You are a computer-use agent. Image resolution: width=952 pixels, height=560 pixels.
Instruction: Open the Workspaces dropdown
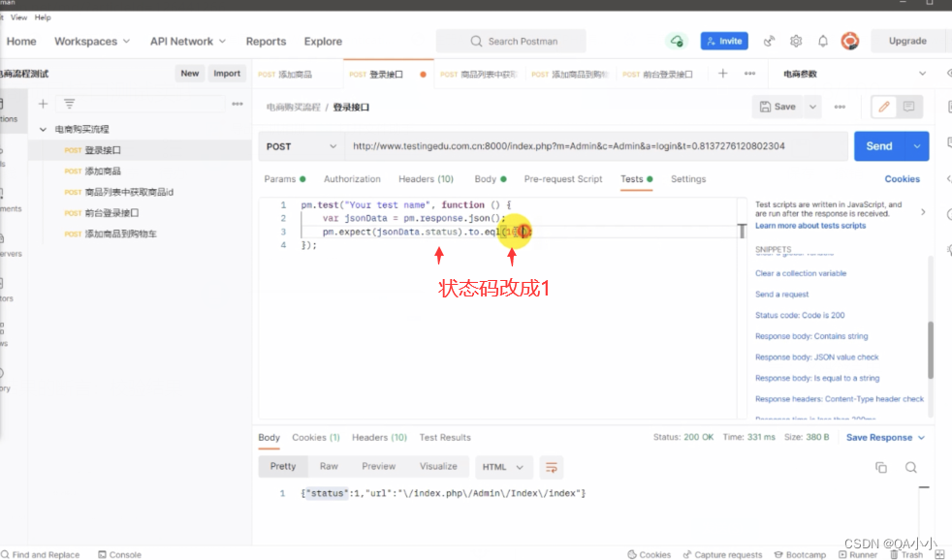tap(92, 42)
